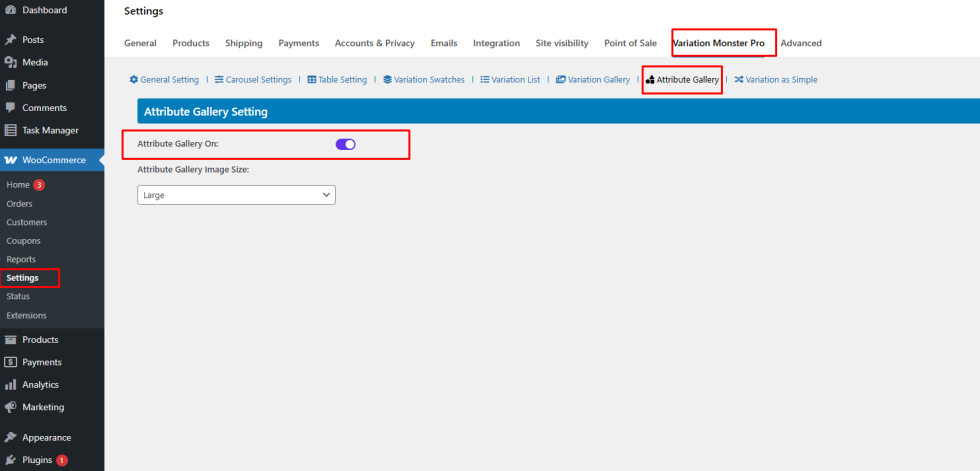Open Reports submenu item
Screen dimensions: 980x471
pos(21,259)
